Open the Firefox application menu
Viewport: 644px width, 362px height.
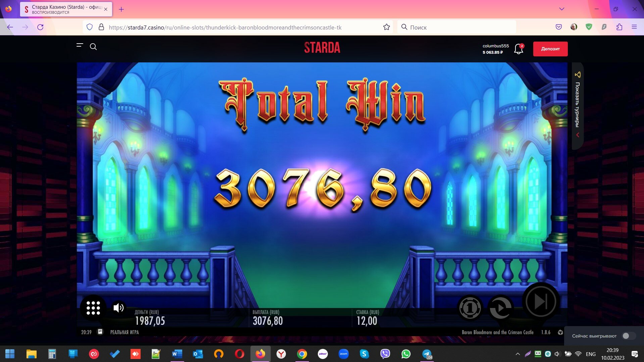[x=634, y=27]
